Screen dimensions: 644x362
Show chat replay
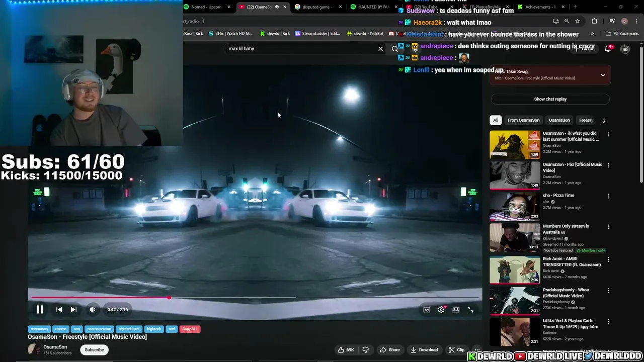550,99
